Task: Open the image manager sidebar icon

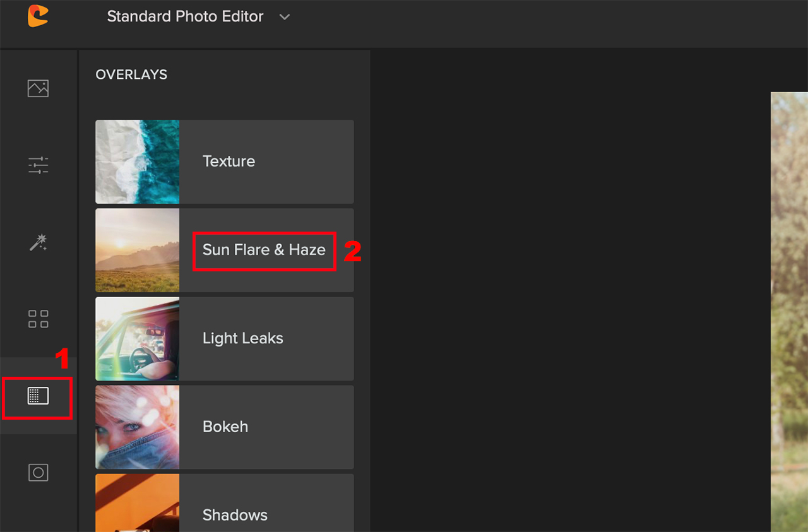Action: coord(38,88)
